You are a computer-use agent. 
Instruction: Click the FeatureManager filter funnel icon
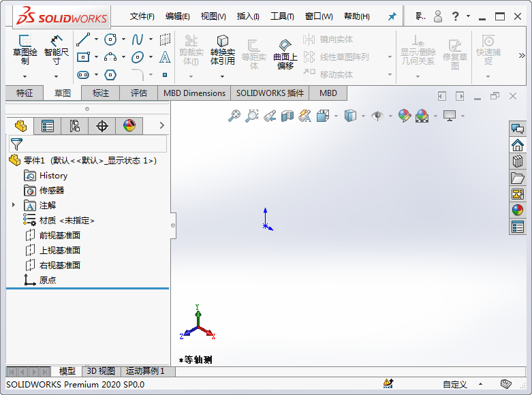[16, 144]
